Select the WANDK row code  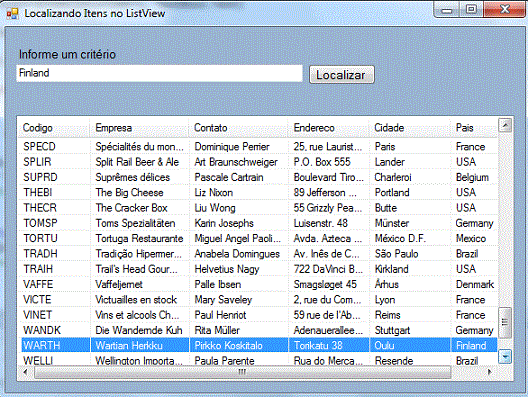[42, 330]
